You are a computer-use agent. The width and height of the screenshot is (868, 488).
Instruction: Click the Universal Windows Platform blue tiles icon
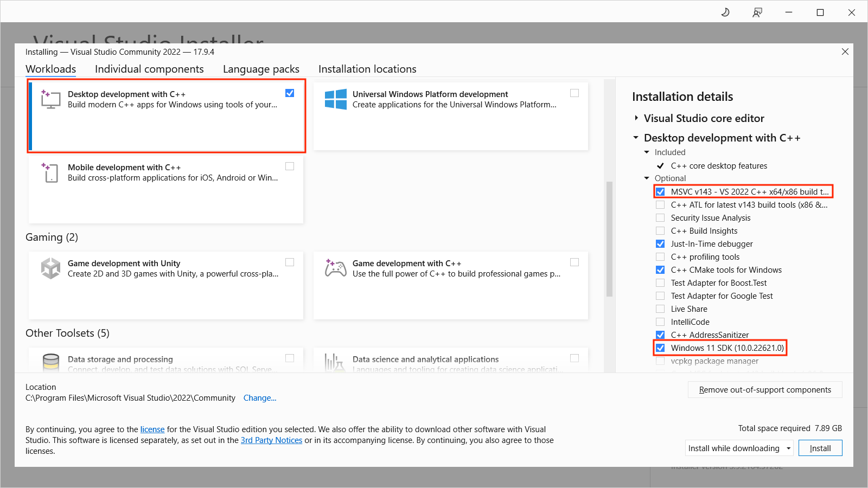coord(335,99)
